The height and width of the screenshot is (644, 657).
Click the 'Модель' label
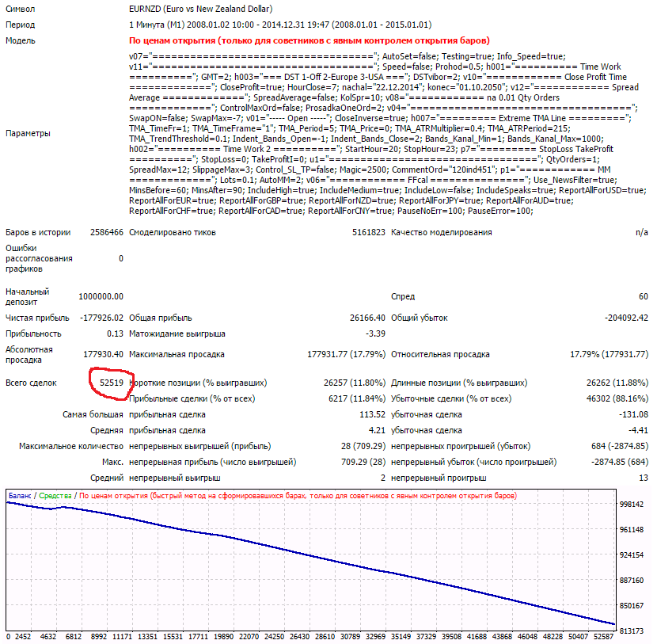pyautogui.click(x=20, y=40)
